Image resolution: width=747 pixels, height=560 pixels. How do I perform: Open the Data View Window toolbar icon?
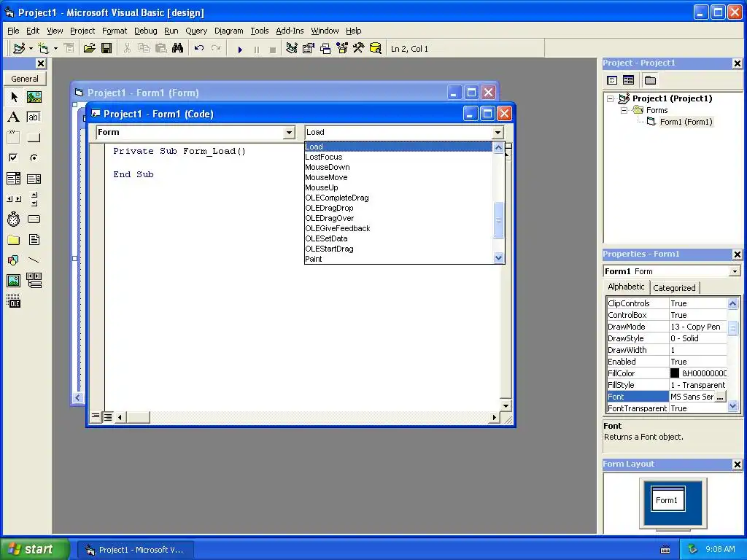(376, 49)
